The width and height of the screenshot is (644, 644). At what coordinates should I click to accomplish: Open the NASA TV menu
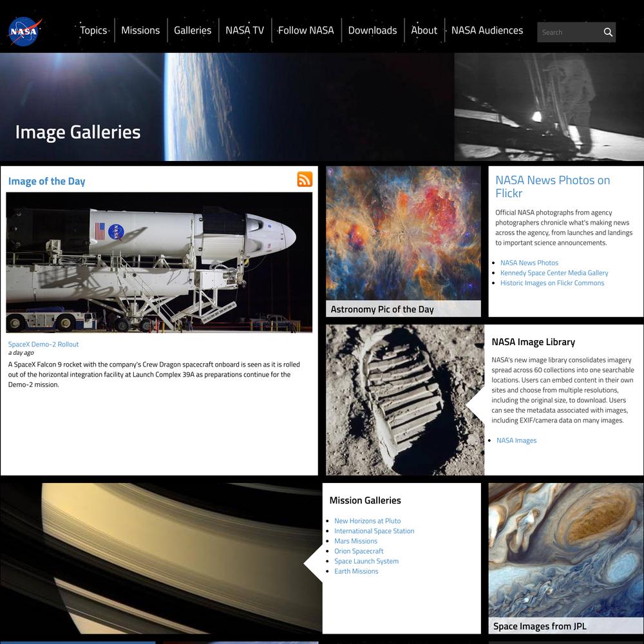click(245, 30)
